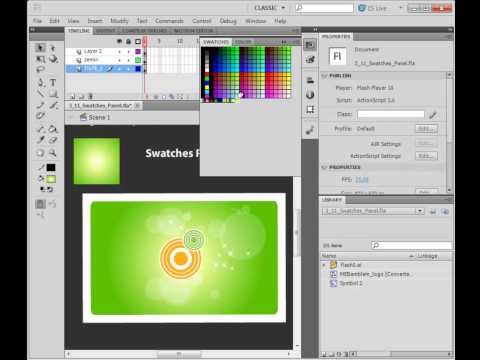Screen dimensions: 480x360
Task: Open the Info panel icon in the dock
Action: coord(310,95)
